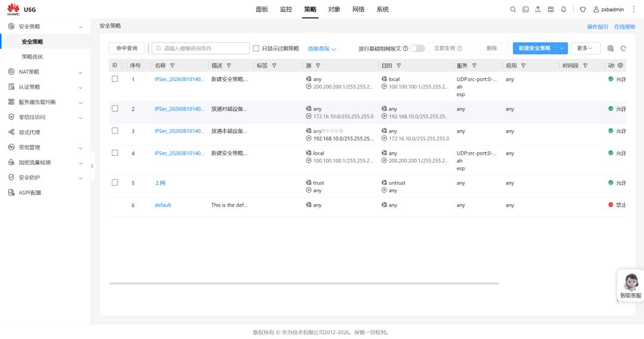
Task: Refresh the security policy list
Action: click(x=623, y=48)
